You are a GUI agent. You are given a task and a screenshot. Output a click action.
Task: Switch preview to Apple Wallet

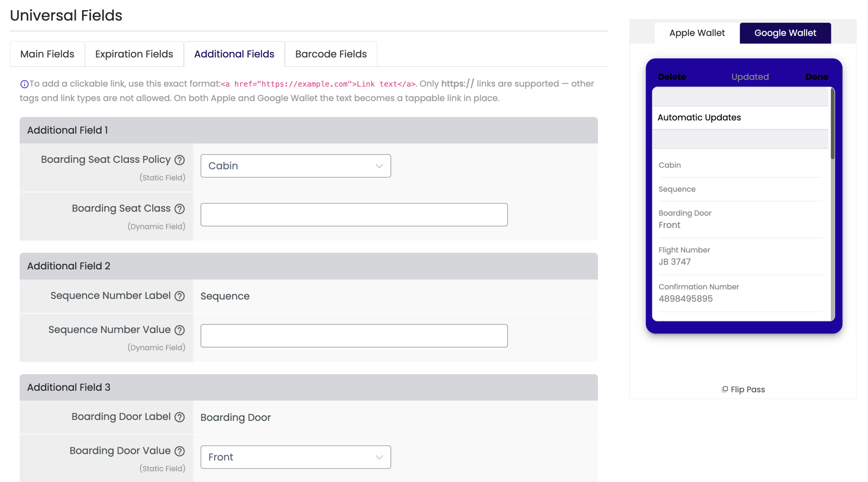click(x=697, y=33)
